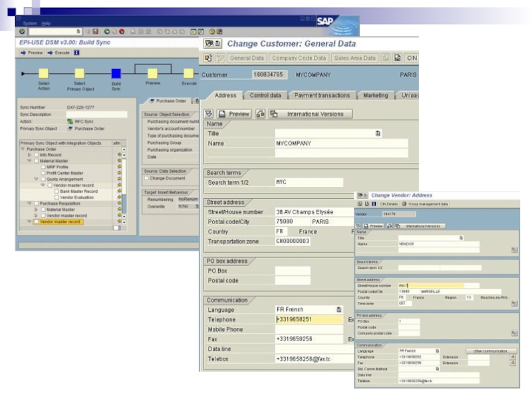This screenshot has height=399, width=532.
Task: Click the greyed Print icon in standard toolbar
Action: [133, 31]
